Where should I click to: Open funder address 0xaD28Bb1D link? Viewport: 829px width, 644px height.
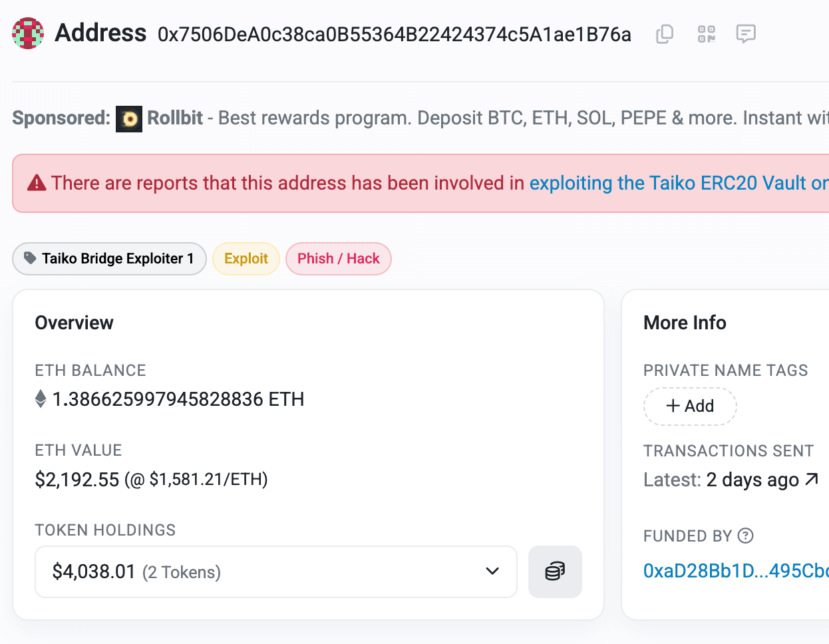[736, 571]
